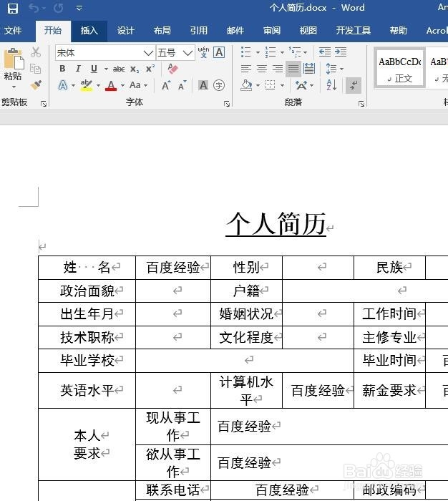Select the 正文 style thumbnail
448x501 pixels.
click(x=400, y=68)
